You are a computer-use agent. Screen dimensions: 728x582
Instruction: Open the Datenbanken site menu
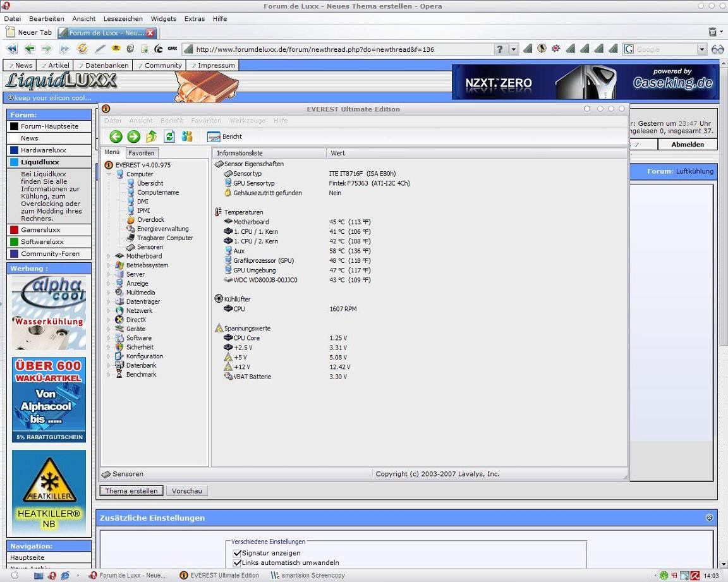[103, 65]
